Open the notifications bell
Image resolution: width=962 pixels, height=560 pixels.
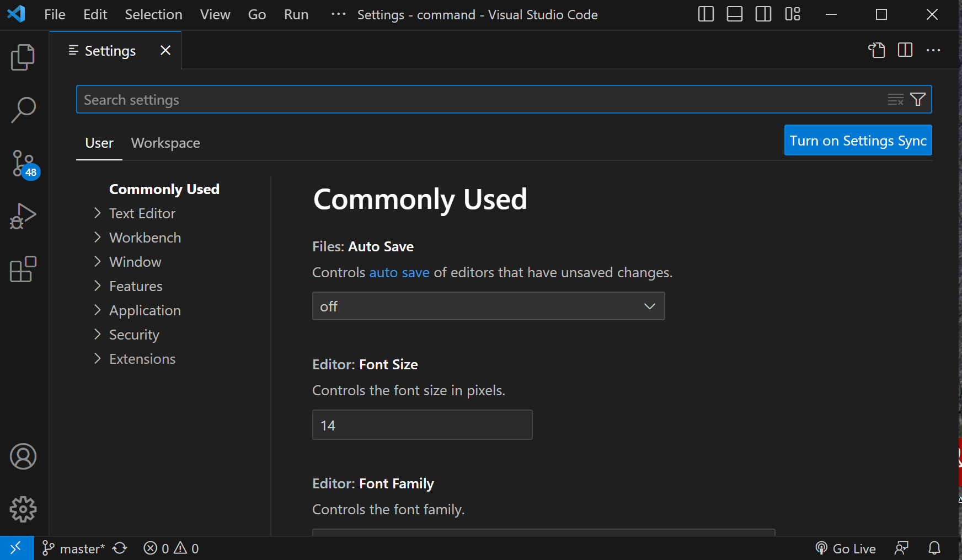934,548
